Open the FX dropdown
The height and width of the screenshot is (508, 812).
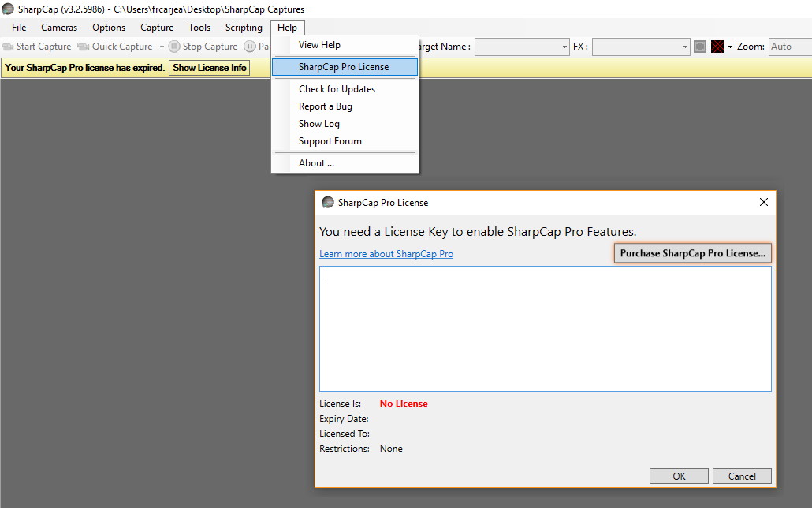coord(641,47)
